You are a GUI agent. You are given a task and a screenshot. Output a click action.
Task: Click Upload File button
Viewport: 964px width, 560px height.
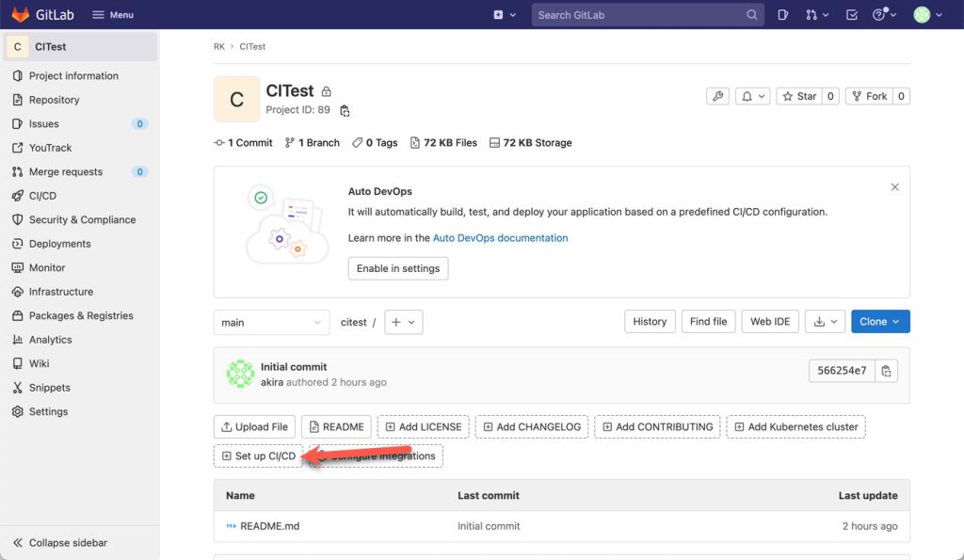tap(254, 426)
